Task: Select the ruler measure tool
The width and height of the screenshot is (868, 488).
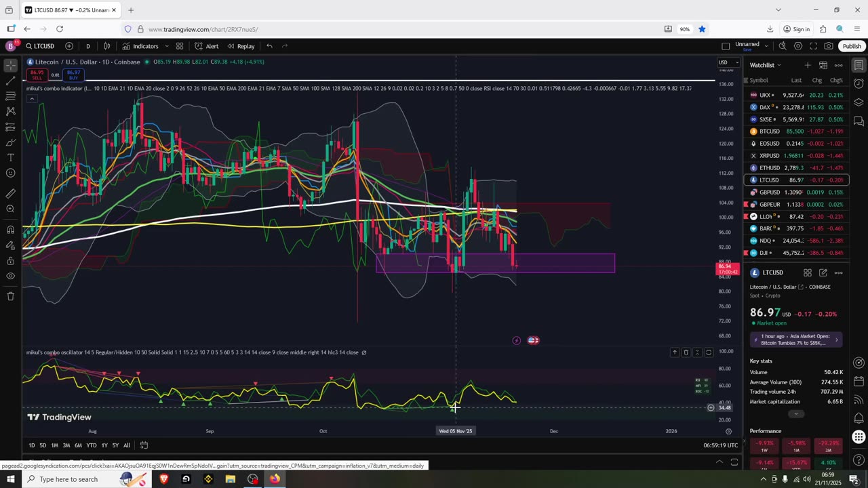Action: click(x=11, y=193)
